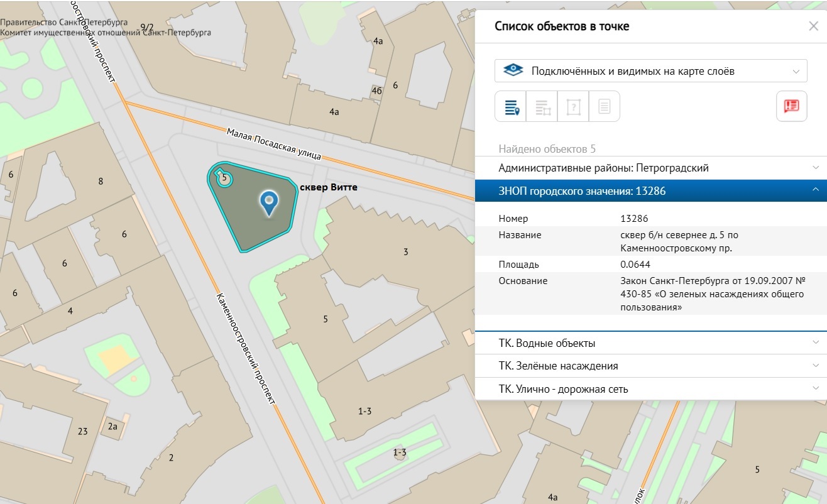Click building 9/2 label on the map
Image resolution: width=827 pixels, height=504 pixels.
click(x=146, y=27)
